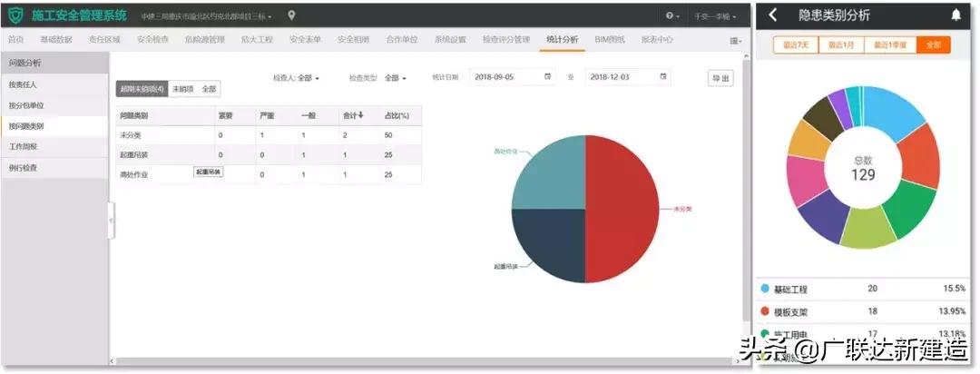The width and height of the screenshot is (980, 374).
Task: Click red dot beside 模板支架 legend
Action: coord(765,310)
